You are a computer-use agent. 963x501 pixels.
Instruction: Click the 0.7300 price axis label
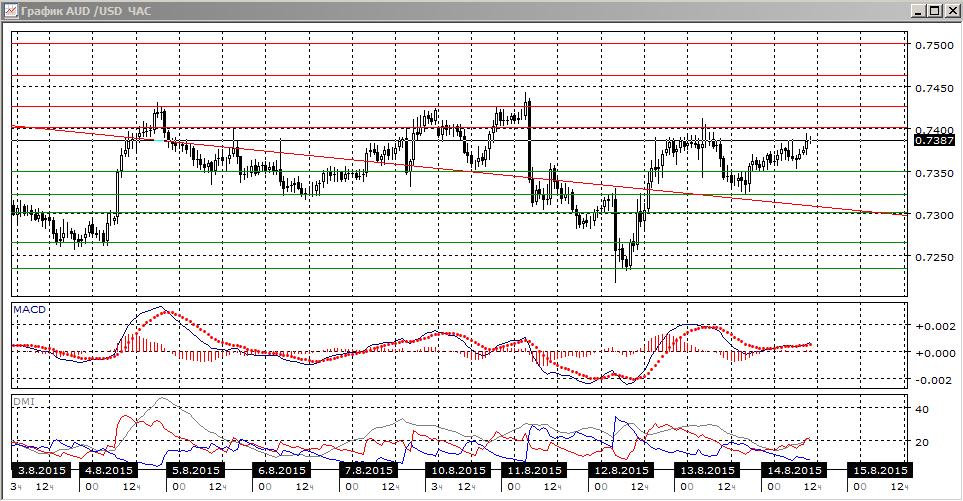pos(934,216)
